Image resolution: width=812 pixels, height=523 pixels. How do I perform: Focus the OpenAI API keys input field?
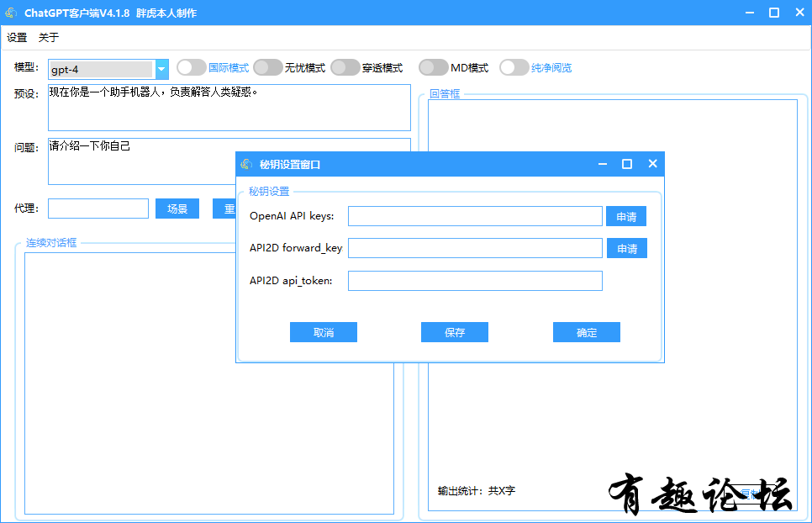point(475,216)
